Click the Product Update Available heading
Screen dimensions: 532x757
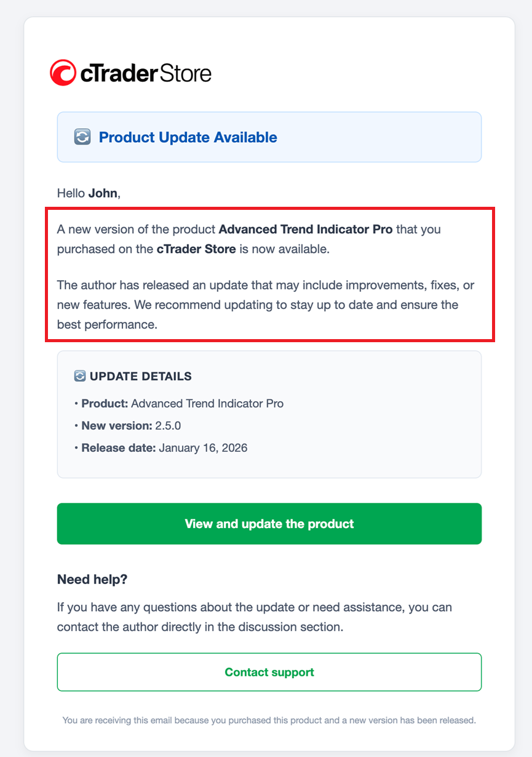(x=188, y=137)
